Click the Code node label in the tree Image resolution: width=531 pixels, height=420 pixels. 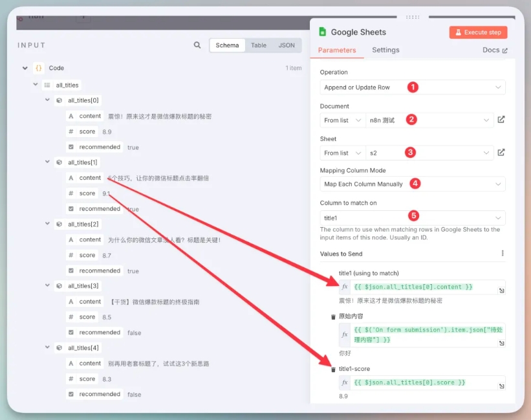pyautogui.click(x=56, y=68)
